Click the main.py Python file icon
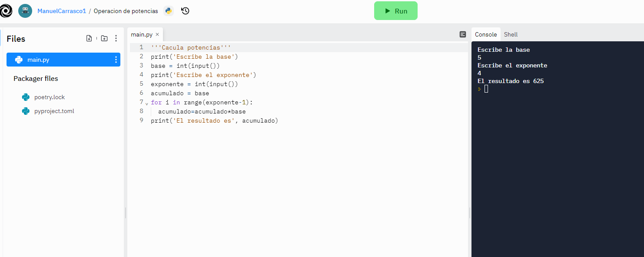The width and height of the screenshot is (644, 257). 19,60
